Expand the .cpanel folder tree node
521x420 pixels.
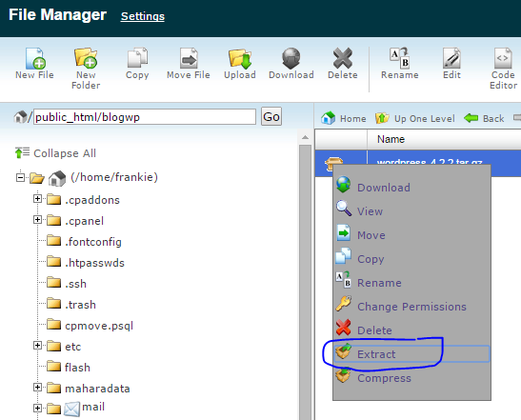pos(37,220)
